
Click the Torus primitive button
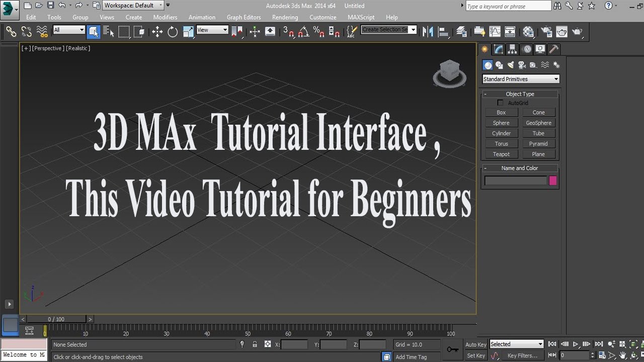point(501,144)
